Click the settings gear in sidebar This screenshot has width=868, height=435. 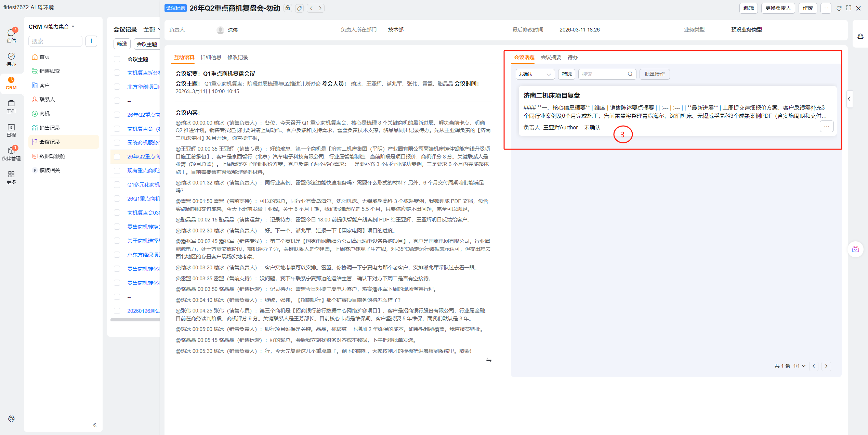pyautogui.click(x=11, y=419)
